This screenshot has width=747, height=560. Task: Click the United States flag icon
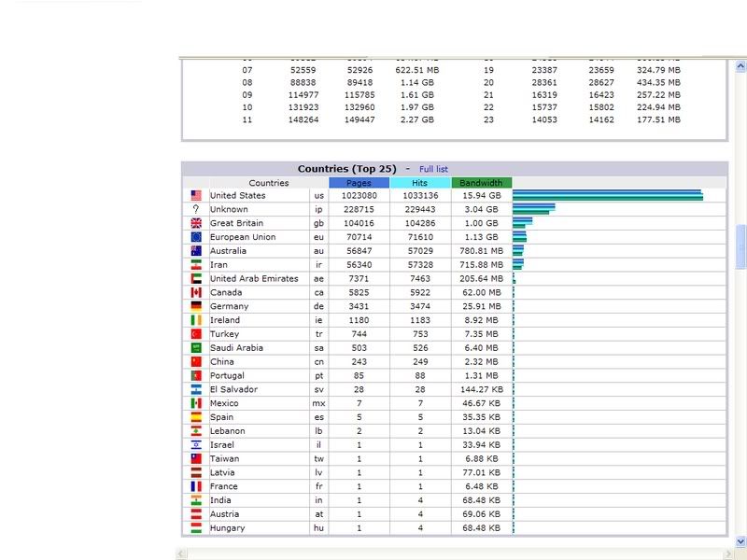click(x=196, y=196)
